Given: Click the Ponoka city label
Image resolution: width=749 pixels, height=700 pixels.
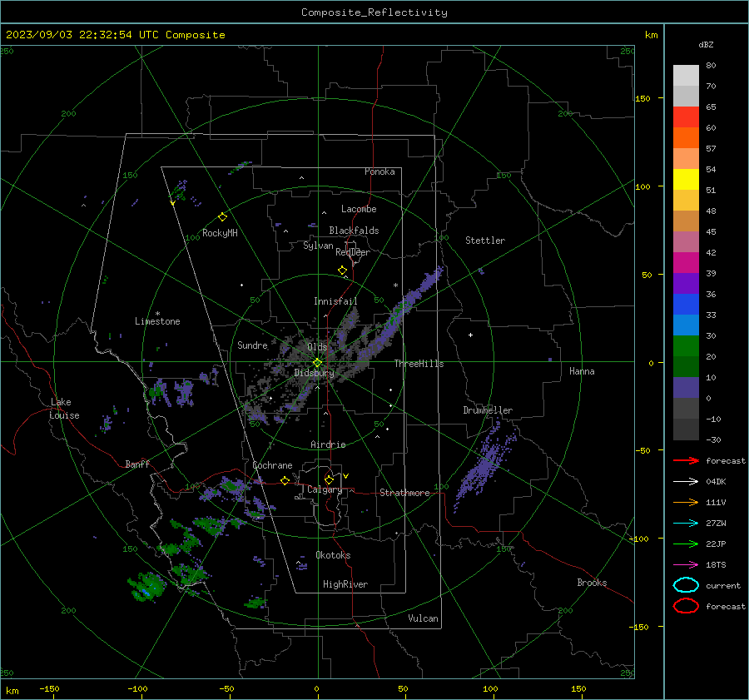Looking at the screenshot, I should tap(379, 171).
